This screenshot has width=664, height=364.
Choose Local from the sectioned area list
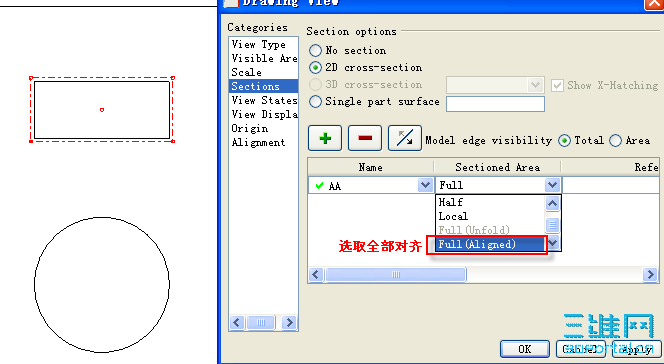(x=490, y=216)
